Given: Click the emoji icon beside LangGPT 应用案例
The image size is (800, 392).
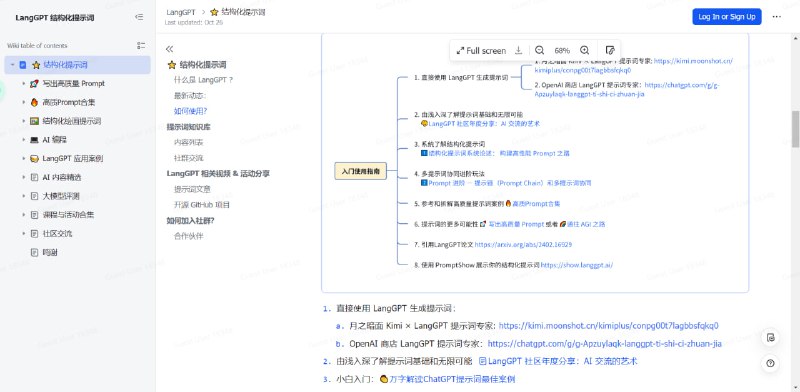Looking at the screenshot, I should (x=34, y=159).
